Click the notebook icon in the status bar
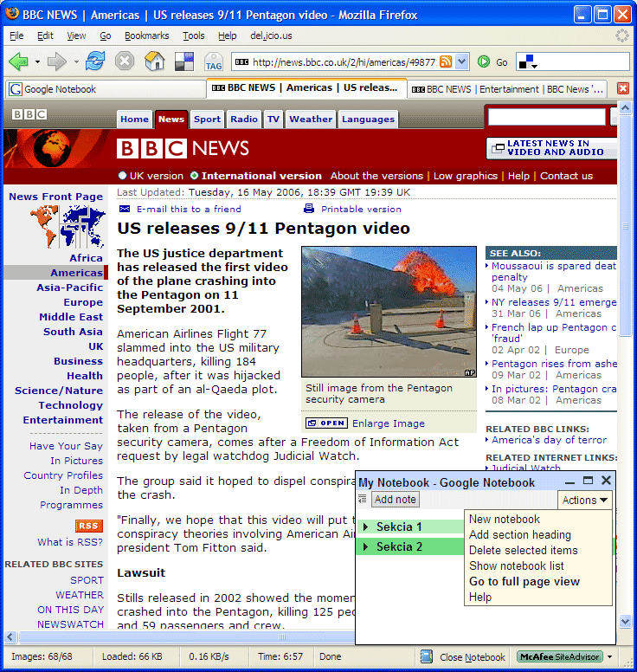 pyautogui.click(x=426, y=656)
